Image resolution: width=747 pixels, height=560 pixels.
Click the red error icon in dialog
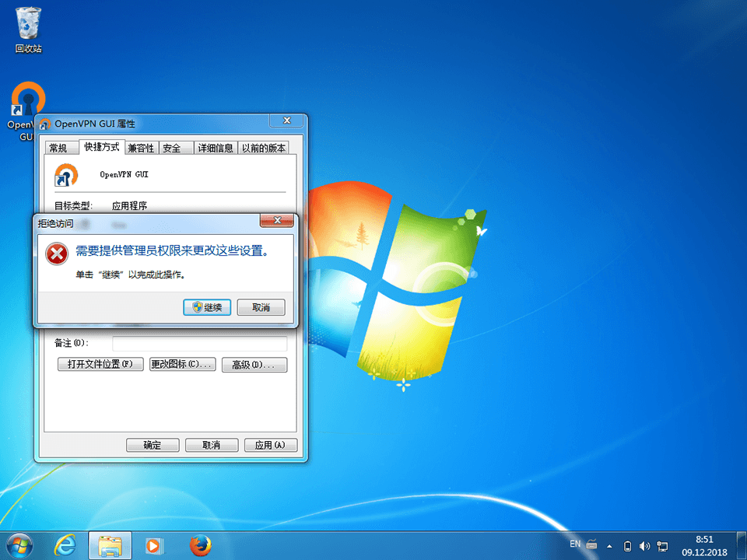point(57,254)
